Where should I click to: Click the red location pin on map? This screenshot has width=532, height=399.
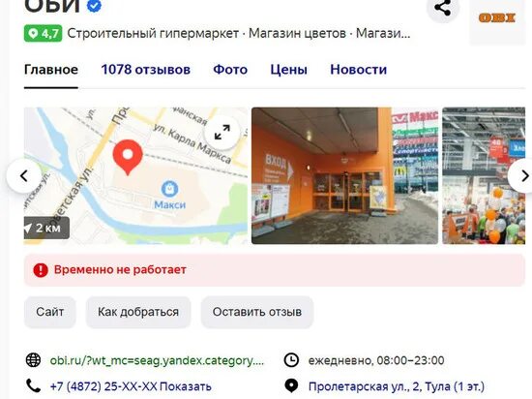128,157
